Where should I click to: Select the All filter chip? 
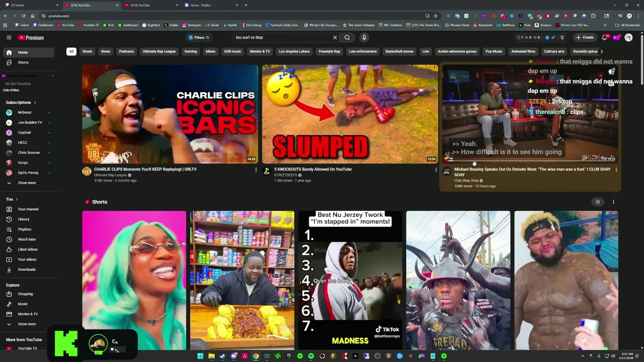pos(71,51)
